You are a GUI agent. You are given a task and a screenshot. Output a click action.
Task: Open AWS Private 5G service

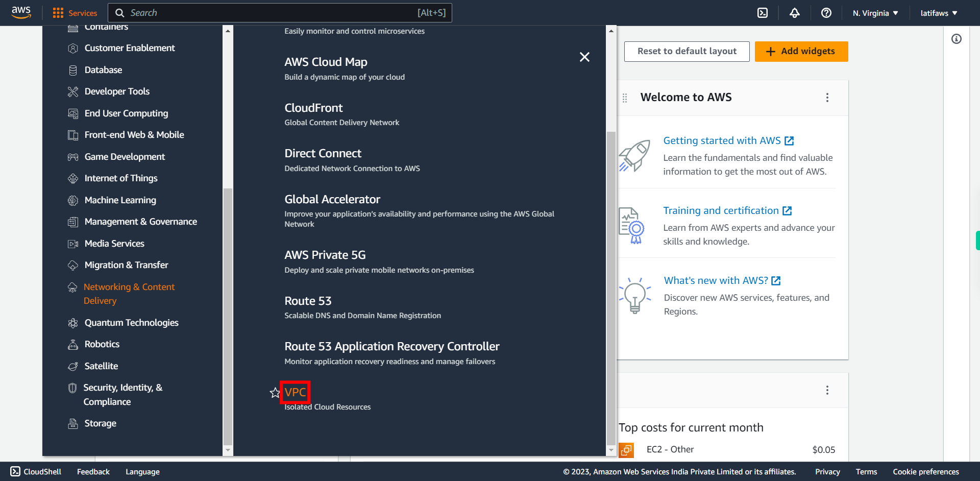pos(325,255)
